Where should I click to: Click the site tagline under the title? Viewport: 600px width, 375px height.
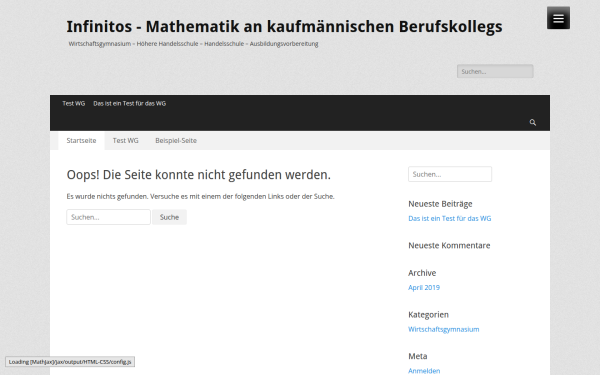[x=193, y=44]
